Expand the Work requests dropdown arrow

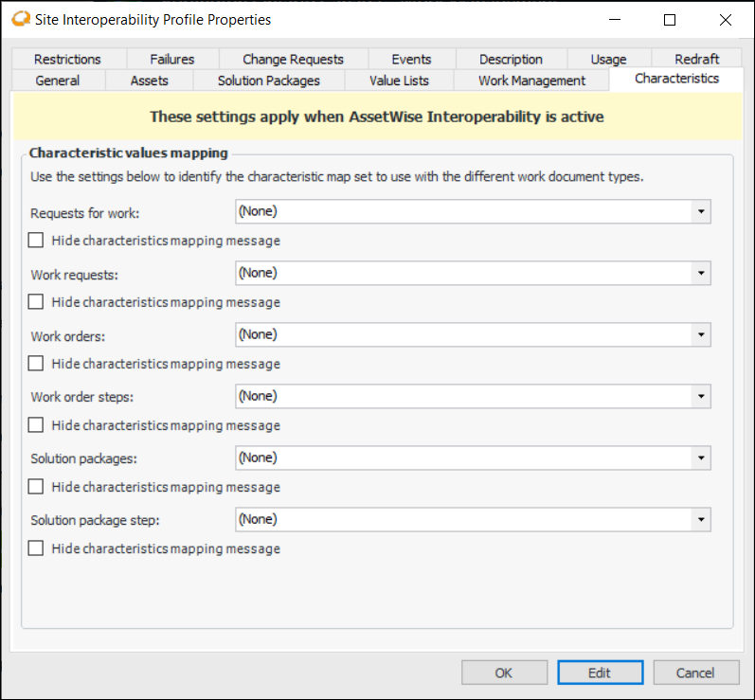point(700,273)
